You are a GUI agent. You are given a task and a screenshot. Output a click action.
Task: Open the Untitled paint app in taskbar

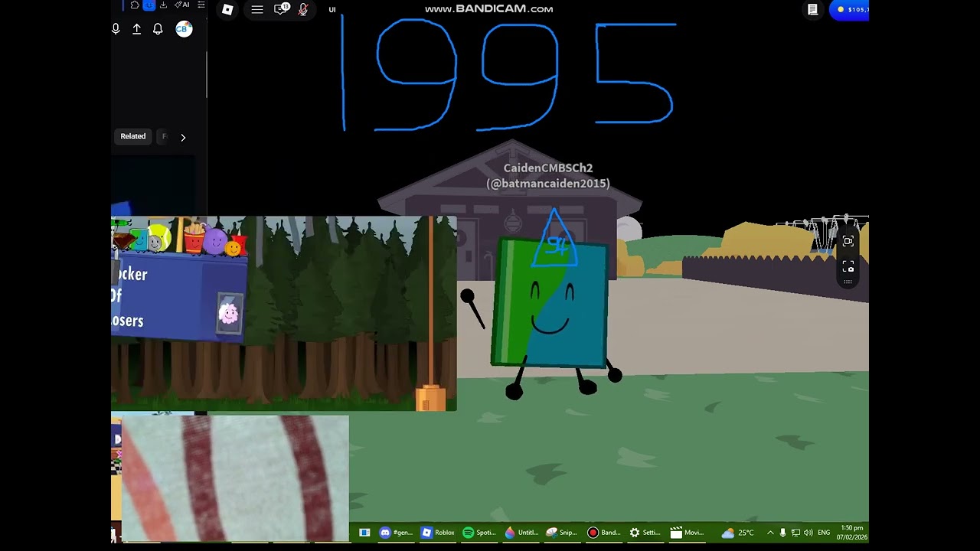(521, 533)
